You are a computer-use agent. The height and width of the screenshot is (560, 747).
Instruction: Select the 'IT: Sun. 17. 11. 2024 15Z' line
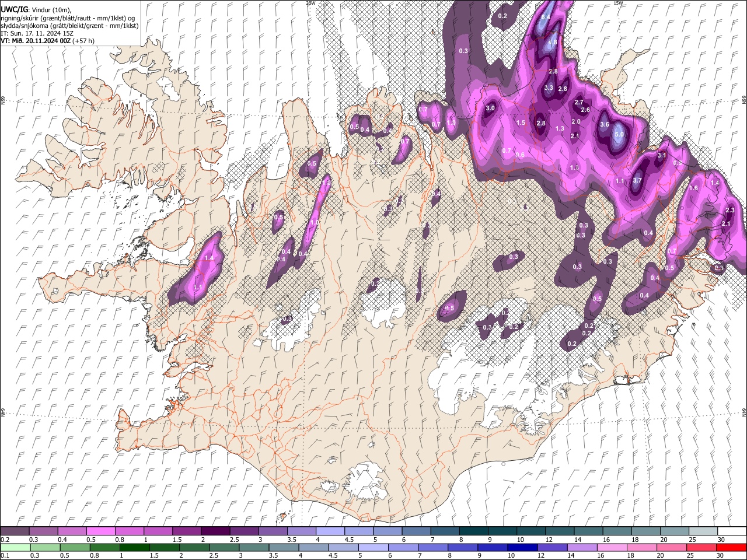[37, 33]
